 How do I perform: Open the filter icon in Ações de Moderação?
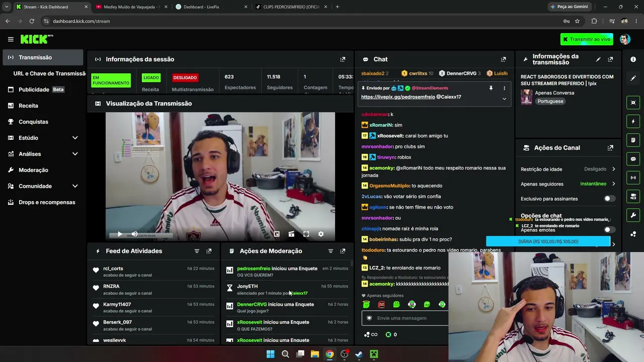(x=331, y=251)
